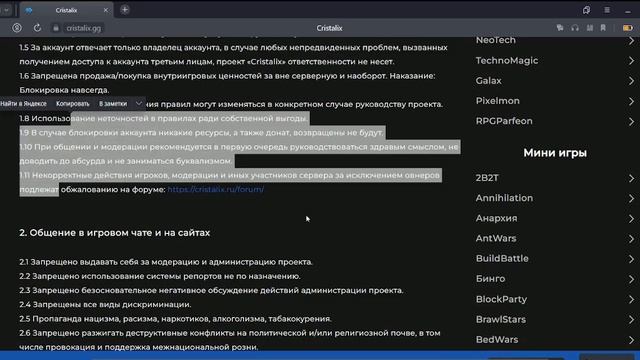Expand Annihilation chevron arrow

point(631,198)
